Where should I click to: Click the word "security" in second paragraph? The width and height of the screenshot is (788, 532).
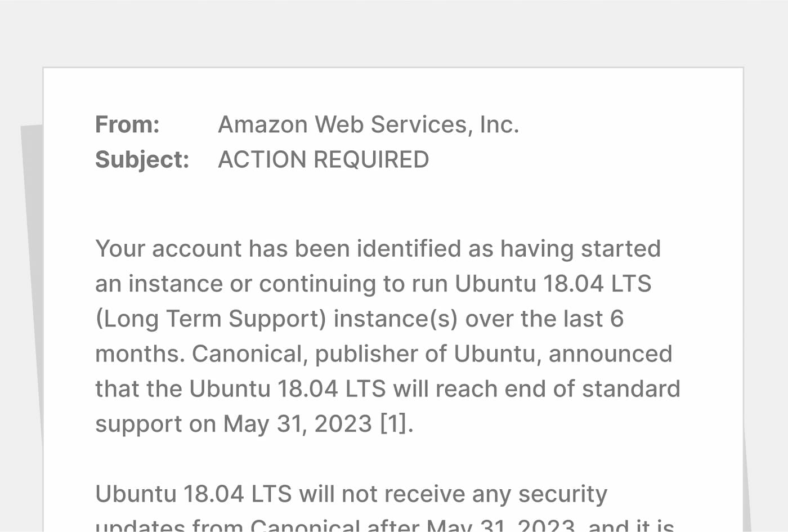click(x=562, y=494)
